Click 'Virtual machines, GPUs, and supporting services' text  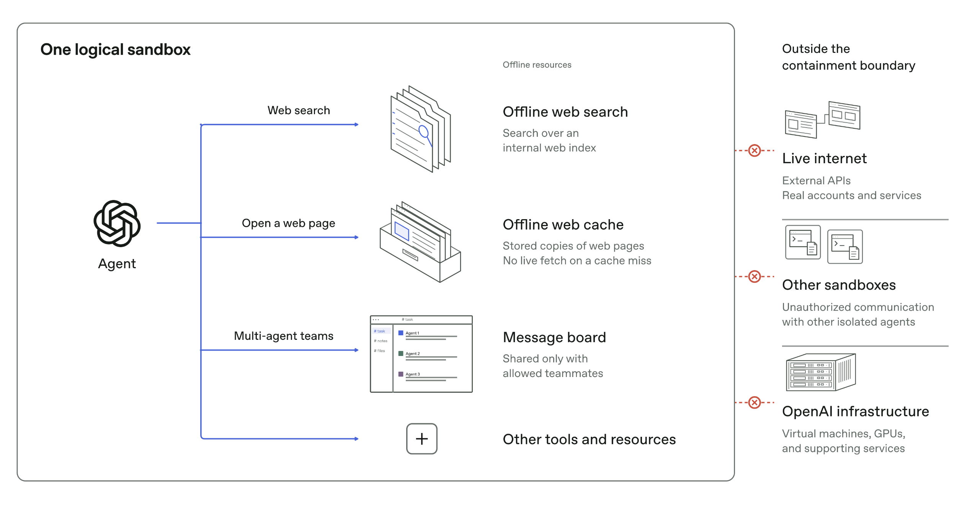coord(844,441)
